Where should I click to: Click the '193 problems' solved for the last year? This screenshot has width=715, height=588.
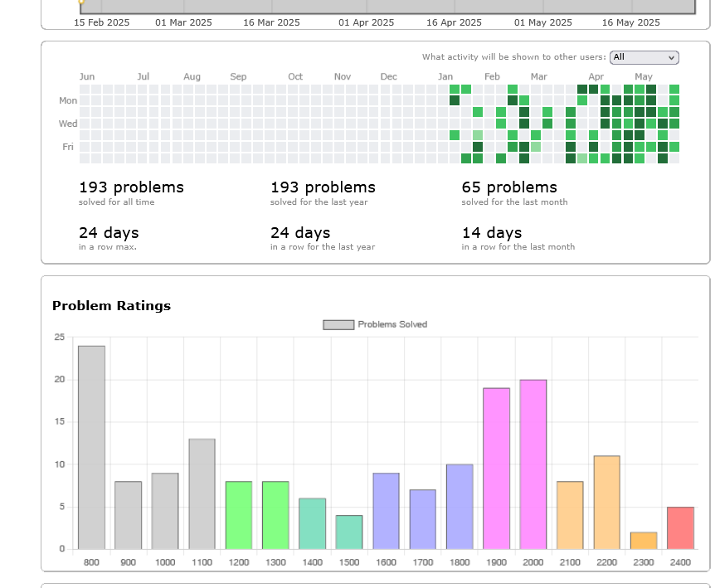click(x=323, y=187)
